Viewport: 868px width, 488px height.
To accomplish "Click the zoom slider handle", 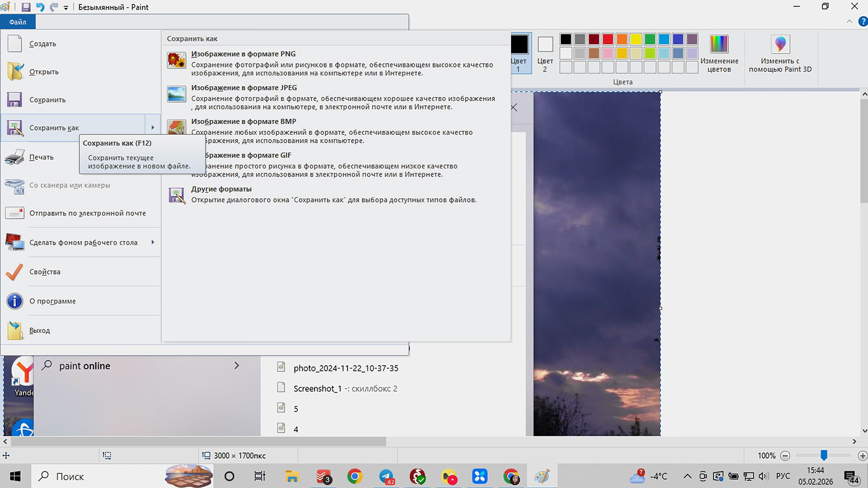I will [823, 455].
